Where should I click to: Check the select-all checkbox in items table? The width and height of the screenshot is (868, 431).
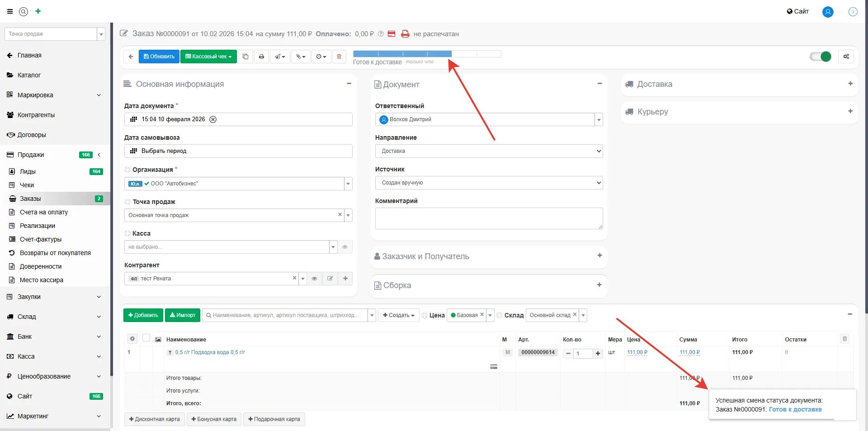[146, 338]
